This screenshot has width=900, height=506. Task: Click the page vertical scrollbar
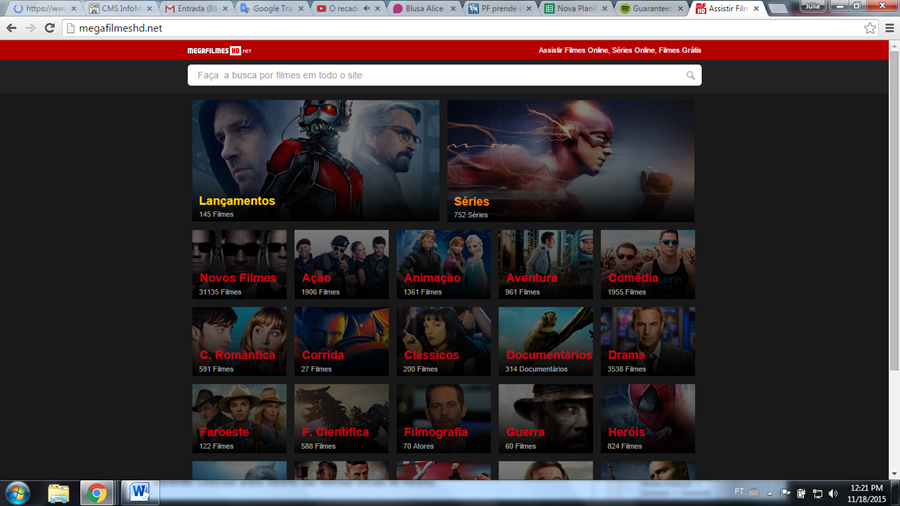pos(894,250)
